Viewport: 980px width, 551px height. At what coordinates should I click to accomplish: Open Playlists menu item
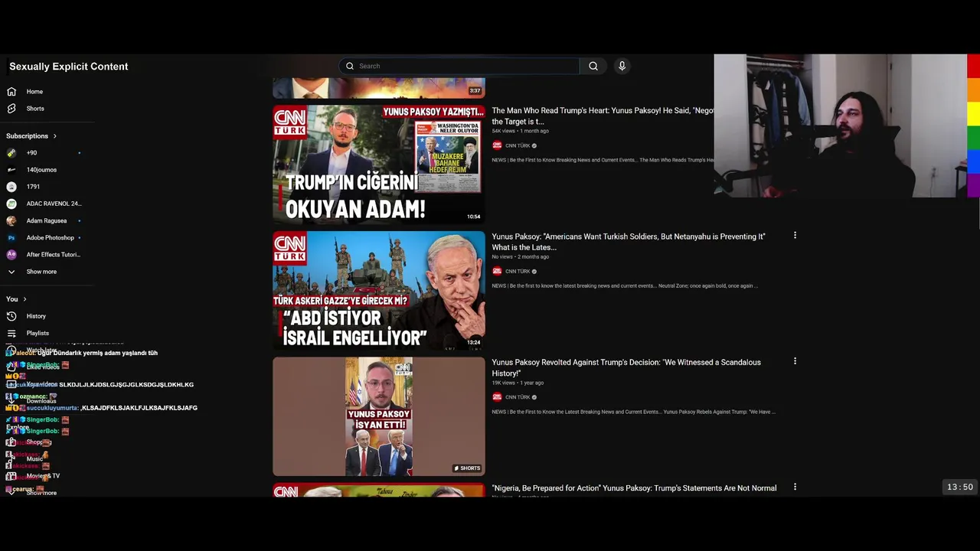coord(38,334)
